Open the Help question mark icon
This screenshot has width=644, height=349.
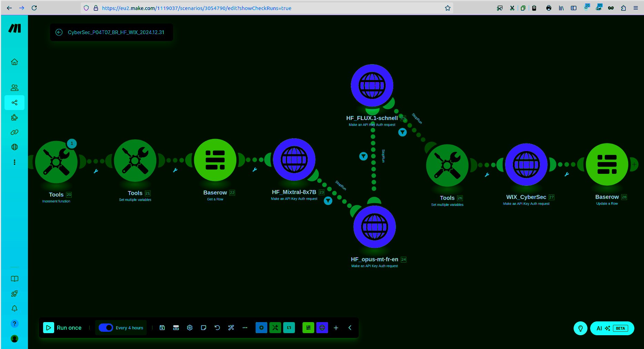click(14, 323)
